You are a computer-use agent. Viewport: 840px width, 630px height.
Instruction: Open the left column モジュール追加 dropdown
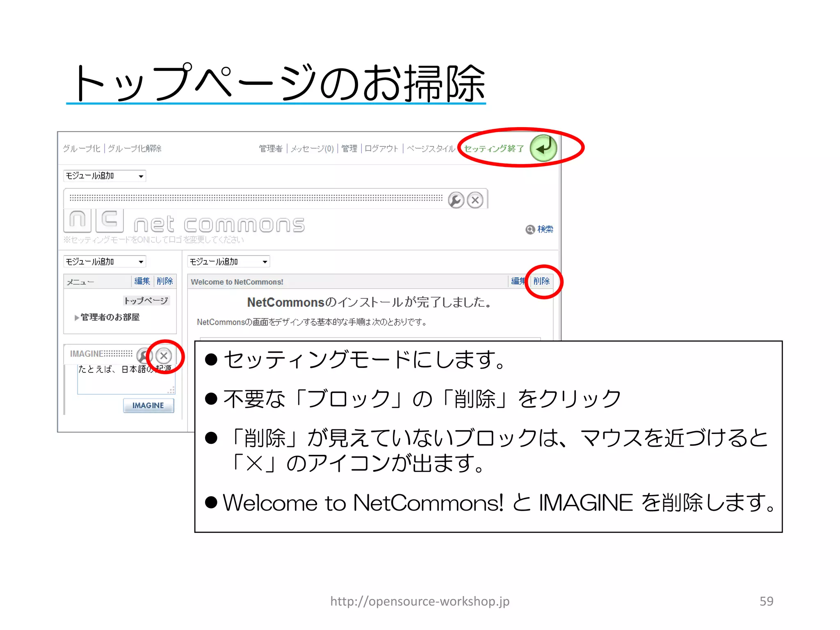(105, 262)
